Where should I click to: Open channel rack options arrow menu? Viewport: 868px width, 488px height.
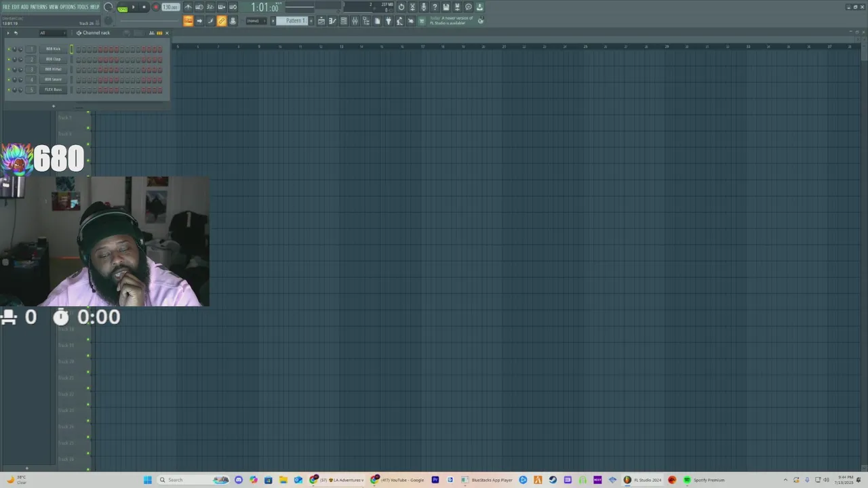(8, 33)
